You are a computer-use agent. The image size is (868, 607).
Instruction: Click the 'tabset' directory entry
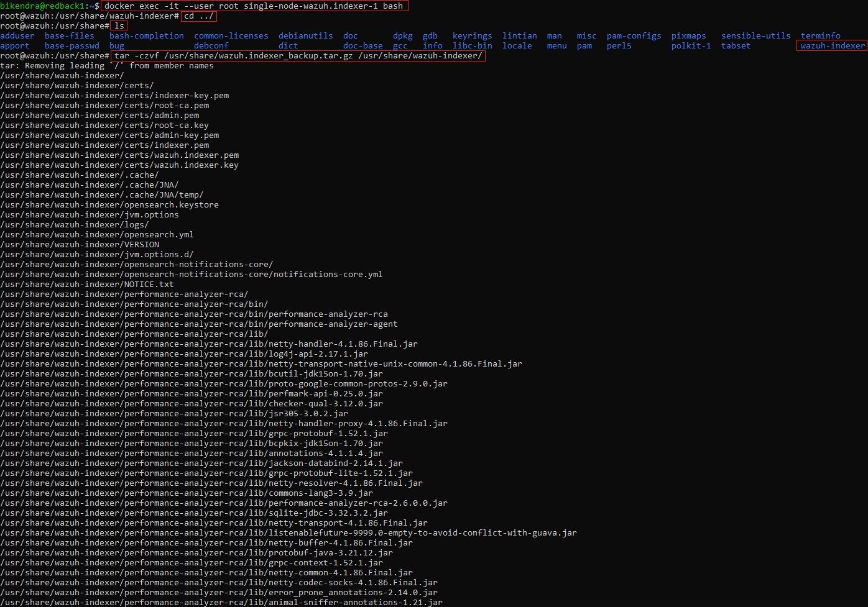(x=736, y=46)
